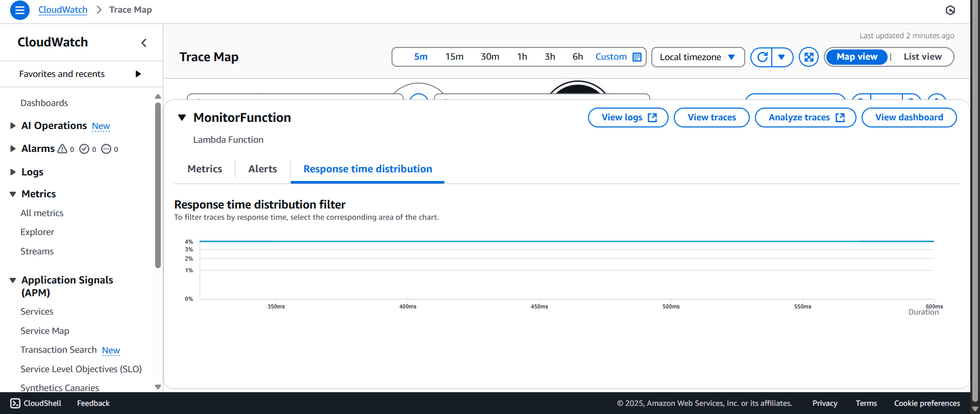Image resolution: width=980 pixels, height=414 pixels.
Task: Switch to the Metrics tab
Action: [205, 169]
